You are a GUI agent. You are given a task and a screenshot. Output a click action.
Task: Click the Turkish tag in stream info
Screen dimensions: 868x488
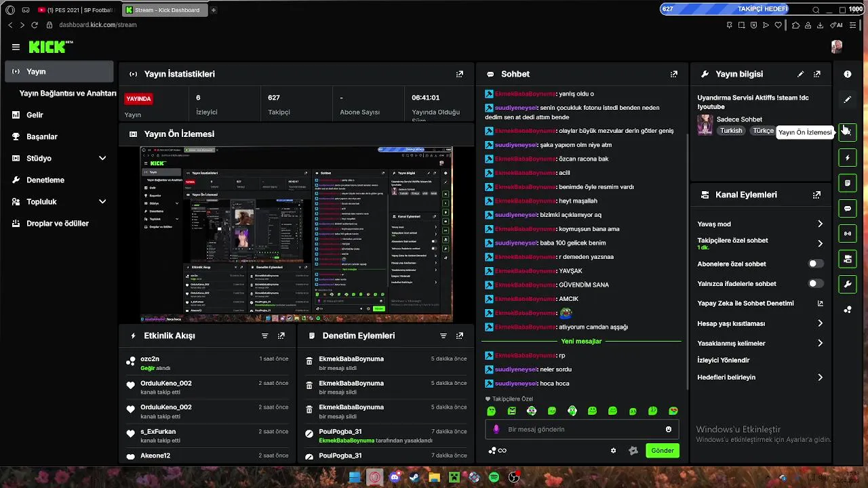(x=731, y=131)
